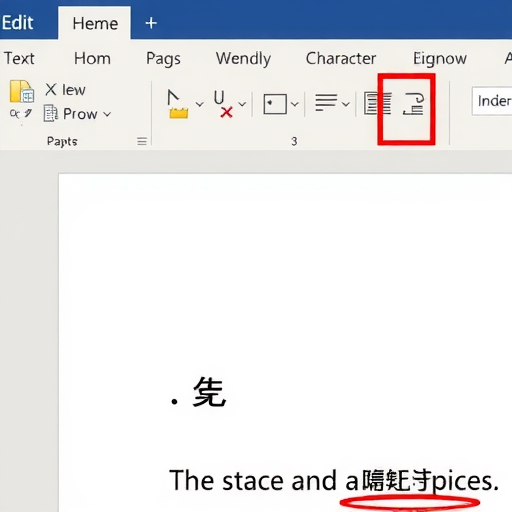Open the Pags ribbon menu
512x512 pixels.
163,59
